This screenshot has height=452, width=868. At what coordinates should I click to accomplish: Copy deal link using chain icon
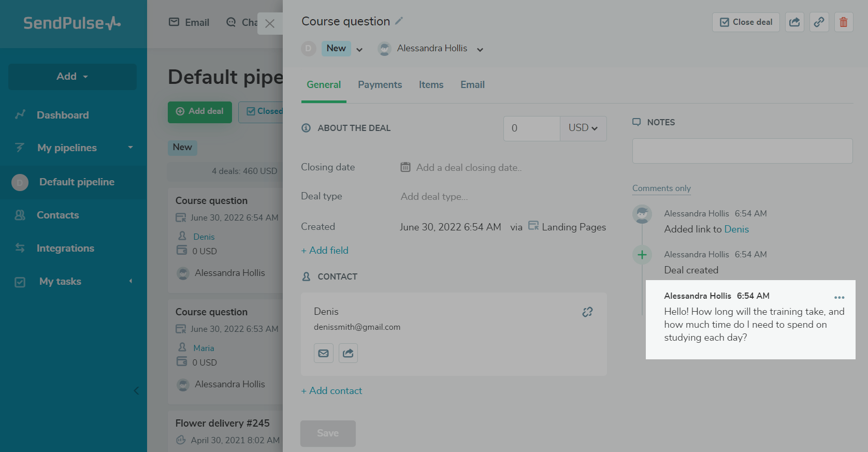pyautogui.click(x=819, y=22)
